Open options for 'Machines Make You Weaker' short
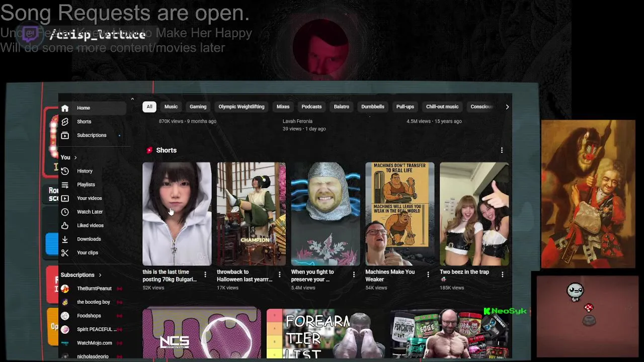 [428, 275]
